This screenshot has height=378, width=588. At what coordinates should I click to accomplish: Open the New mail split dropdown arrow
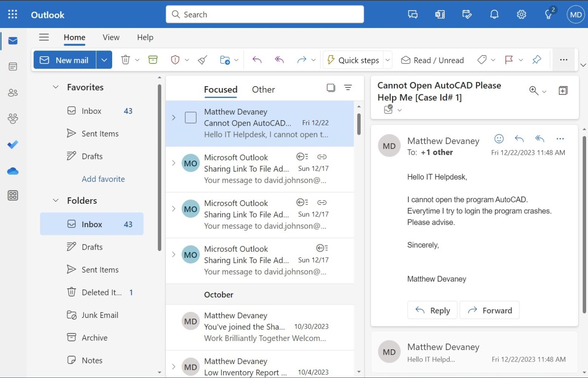point(104,60)
